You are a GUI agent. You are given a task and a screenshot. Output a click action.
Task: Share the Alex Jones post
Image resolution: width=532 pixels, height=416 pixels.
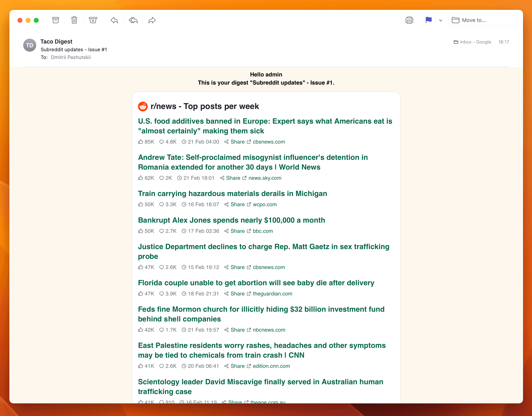click(238, 231)
